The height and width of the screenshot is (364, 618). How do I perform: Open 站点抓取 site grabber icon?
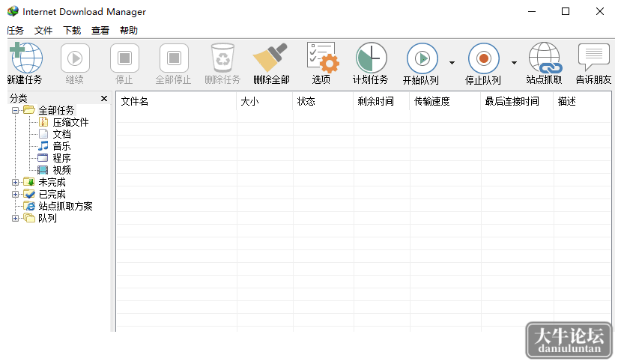[545, 58]
